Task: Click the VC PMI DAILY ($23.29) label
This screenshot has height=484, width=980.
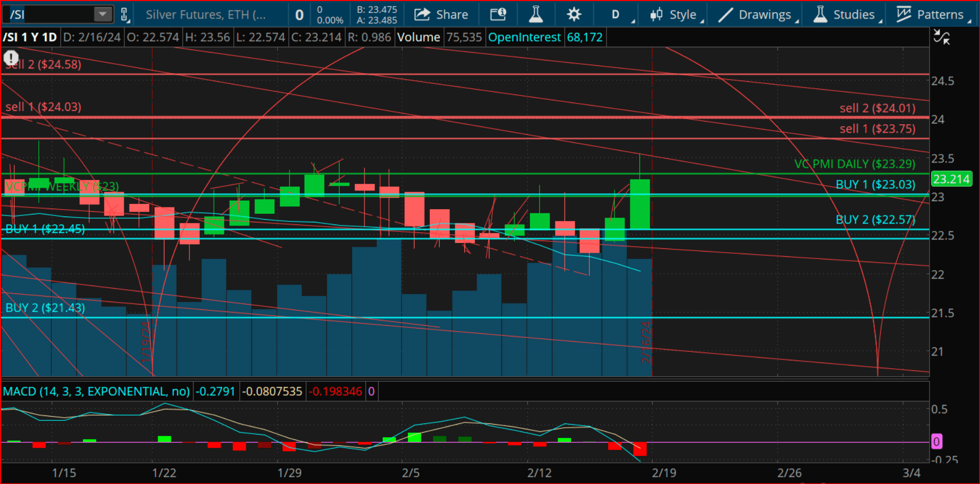Action: [x=855, y=164]
